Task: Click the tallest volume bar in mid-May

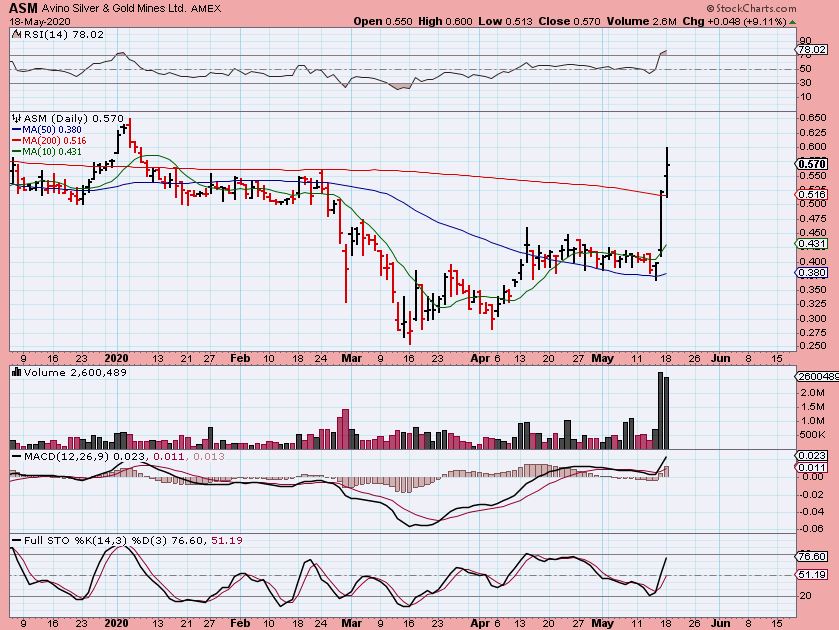Action: click(660, 411)
